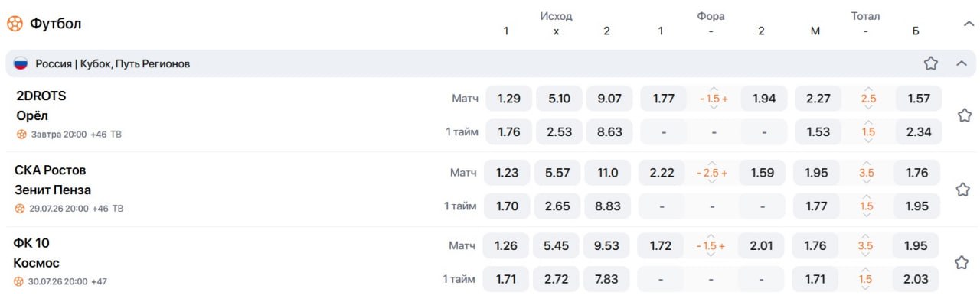The image size is (980, 305).
Task: Select over 3.5 total odds 1.76
Action: (916, 173)
